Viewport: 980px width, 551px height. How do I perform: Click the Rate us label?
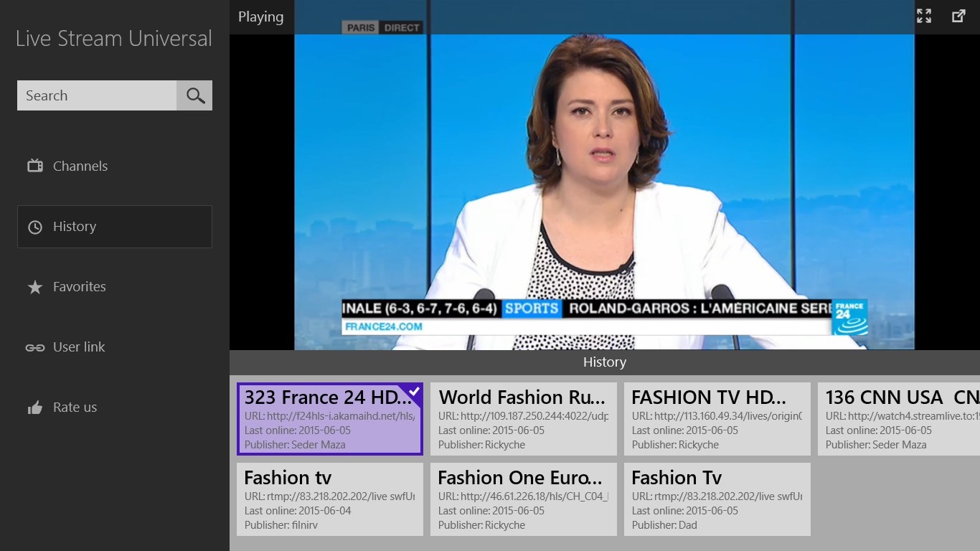(x=75, y=408)
